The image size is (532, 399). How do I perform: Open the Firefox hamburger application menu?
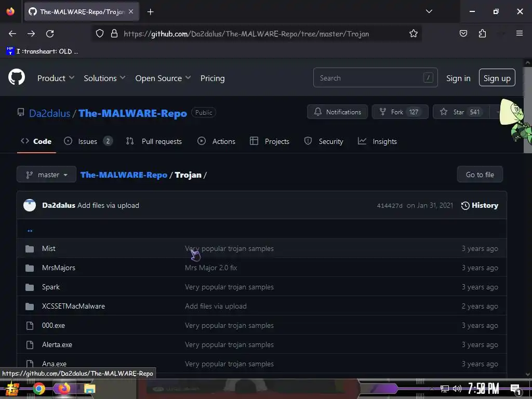(x=519, y=33)
